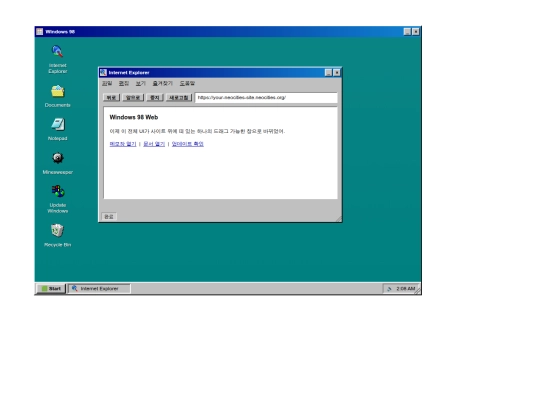Viewport: 540px width, 405px height.
Task: Open the Recycle Bin desktop icon
Action: point(58,236)
